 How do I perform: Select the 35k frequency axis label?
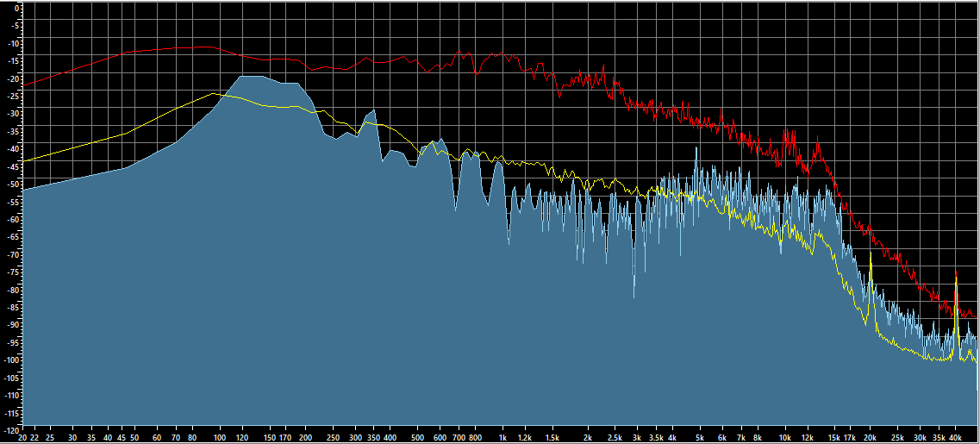tap(939, 438)
